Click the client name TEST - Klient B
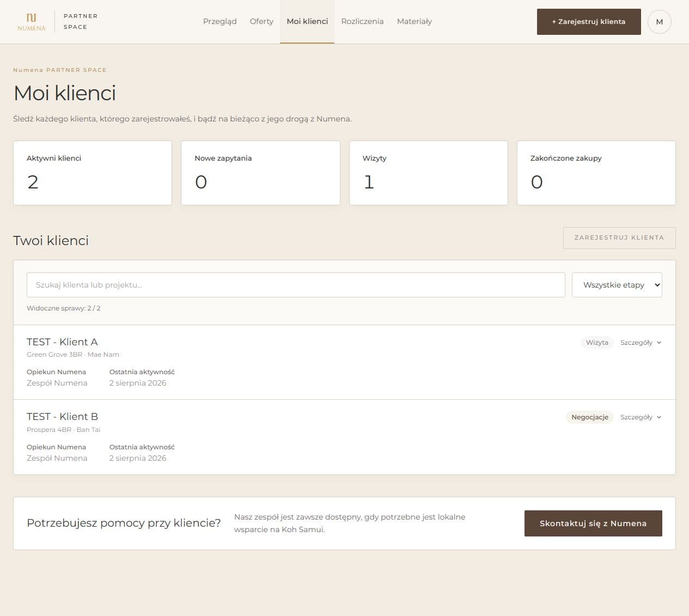689x616 pixels. (62, 417)
